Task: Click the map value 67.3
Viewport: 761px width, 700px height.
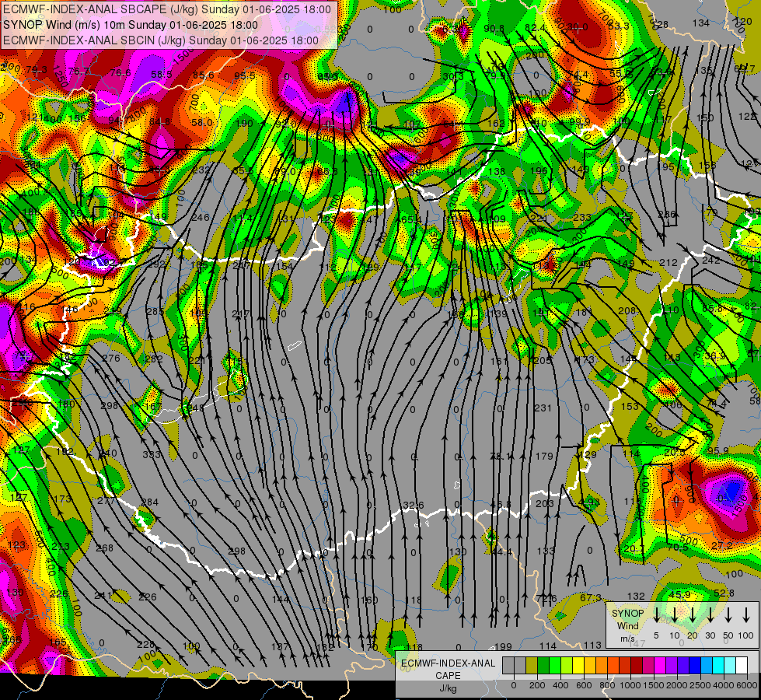Action: tap(591, 597)
